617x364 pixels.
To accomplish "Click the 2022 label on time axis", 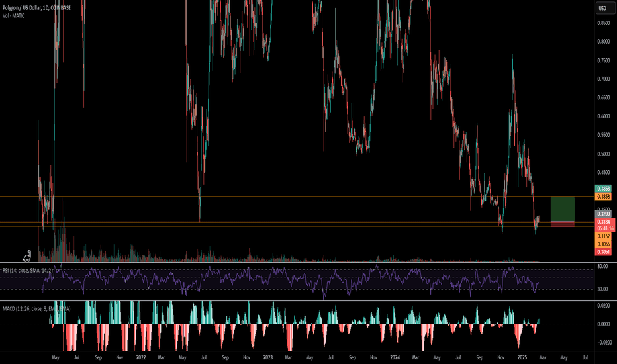I will (141, 357).
